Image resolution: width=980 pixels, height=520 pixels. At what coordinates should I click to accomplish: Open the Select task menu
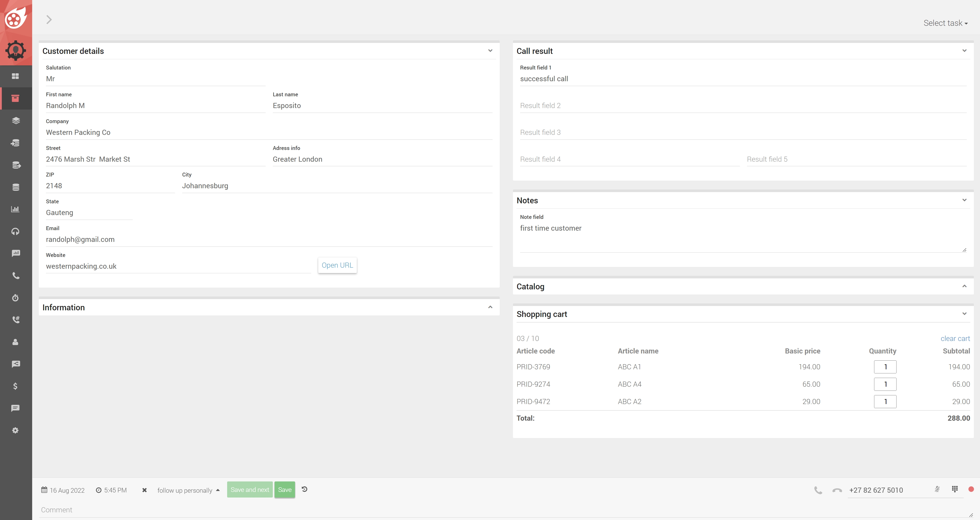tap(945, 23)
